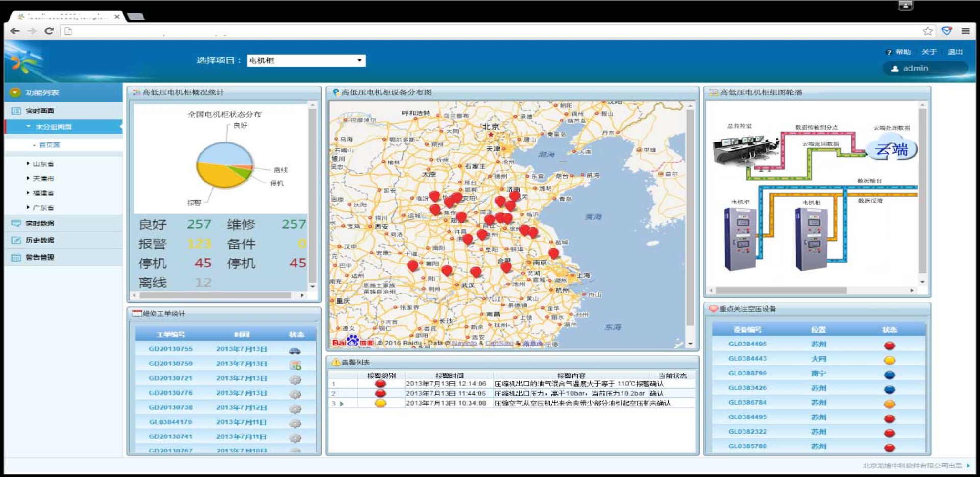This screenshot has width=980, height=477.
Task: Open the 警告管理 menu item
Action: (40, 257)
